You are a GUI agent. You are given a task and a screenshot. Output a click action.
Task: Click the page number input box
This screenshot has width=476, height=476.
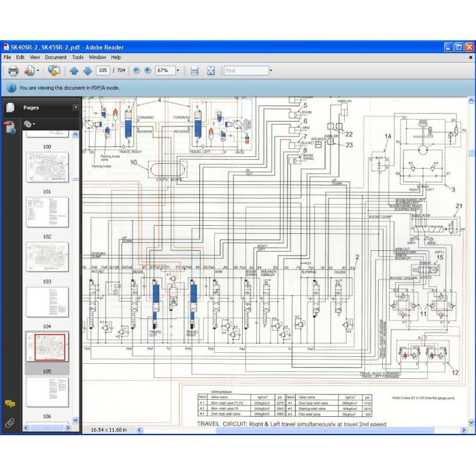click(x=103, y=71)
